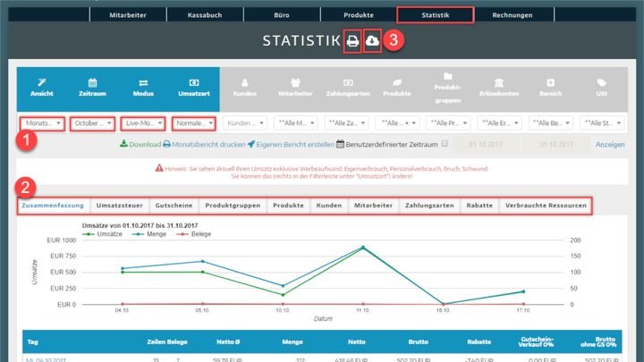This screenshot has width=644, height=362.
Task: Select the USt tag icon
Action: point(601,82)
